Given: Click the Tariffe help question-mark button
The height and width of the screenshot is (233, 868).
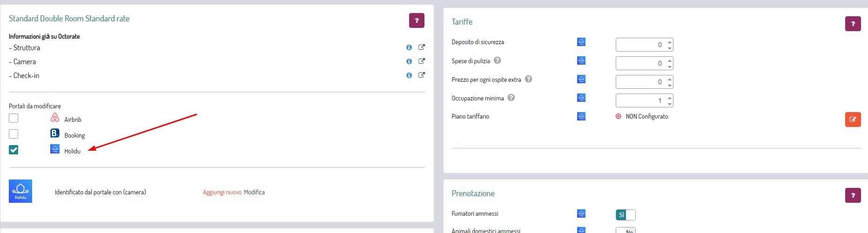Looking at the screenshot, I should point(853,24).
